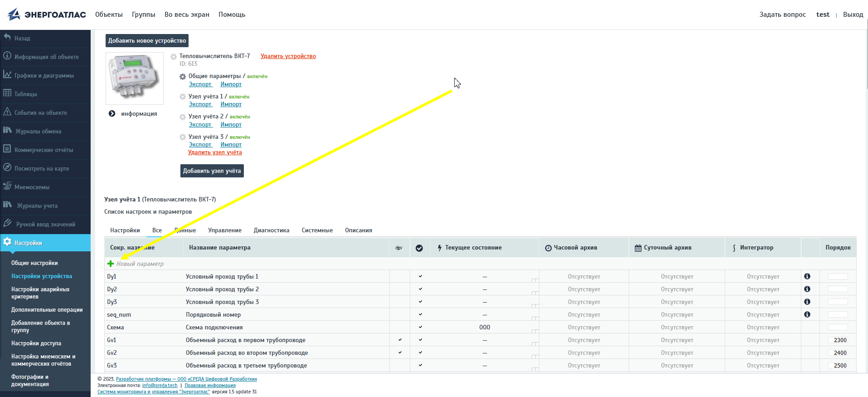This screenshot has width=868, height=397.
Task: Click Удалить устройство link
Action: (288, 56)
